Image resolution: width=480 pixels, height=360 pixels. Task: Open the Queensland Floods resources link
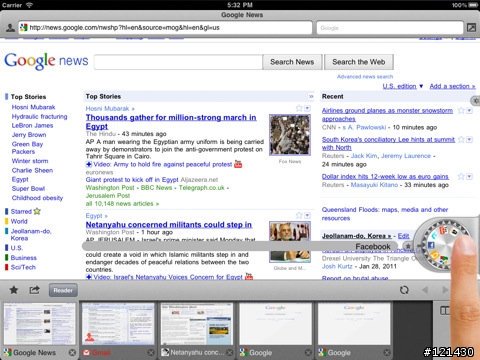pyautogui.click(x=385, y=214)
